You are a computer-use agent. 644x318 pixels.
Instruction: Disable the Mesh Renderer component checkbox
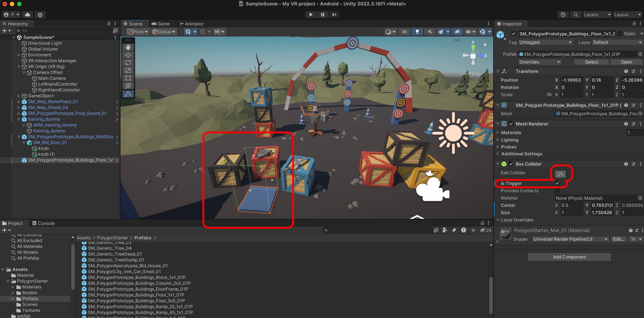(x=511, y=124)
